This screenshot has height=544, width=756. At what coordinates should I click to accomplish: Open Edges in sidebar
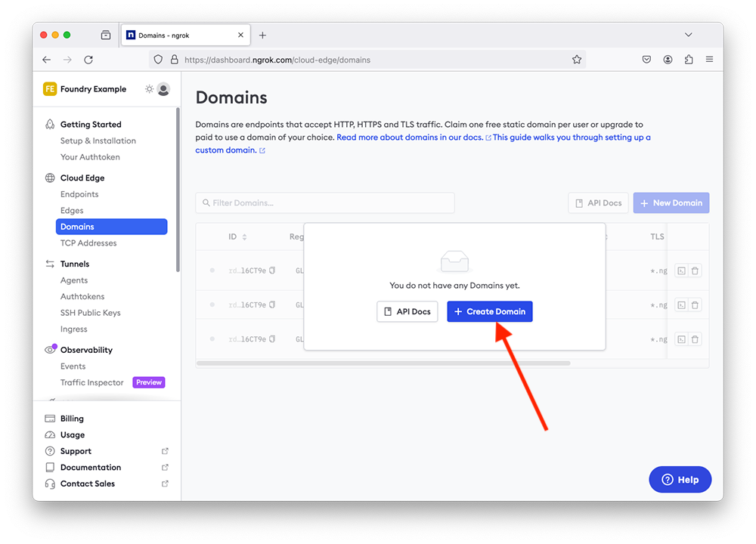pos(72,211)
